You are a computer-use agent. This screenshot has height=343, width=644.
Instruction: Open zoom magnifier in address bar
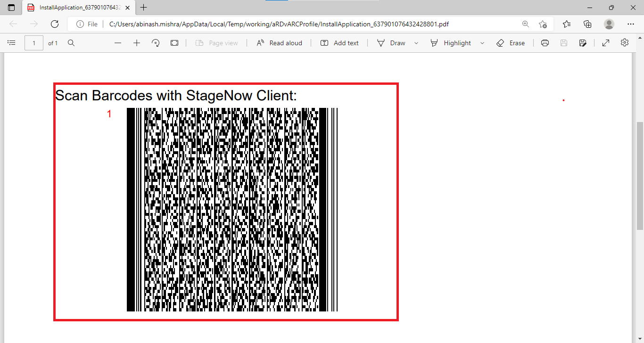(x=526, y=24)
